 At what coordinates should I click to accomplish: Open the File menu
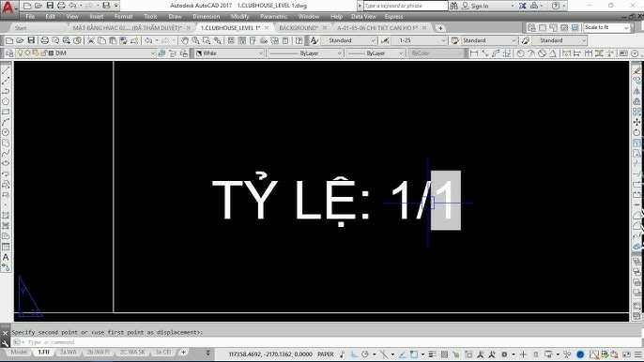(x=30, y=17)
